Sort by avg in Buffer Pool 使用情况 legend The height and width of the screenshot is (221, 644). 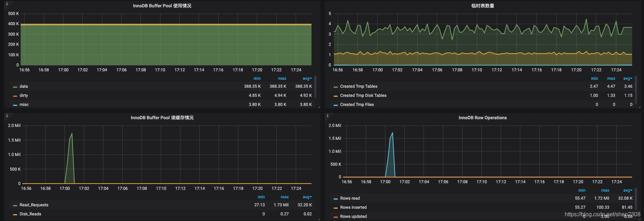pyautogui.click(x=307, y=79)
